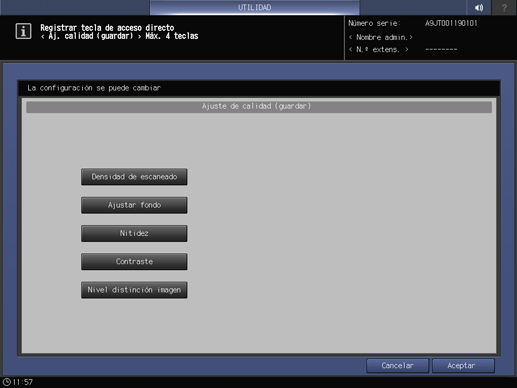Confirm settings with the Aceptar button

tap(463, 366)
